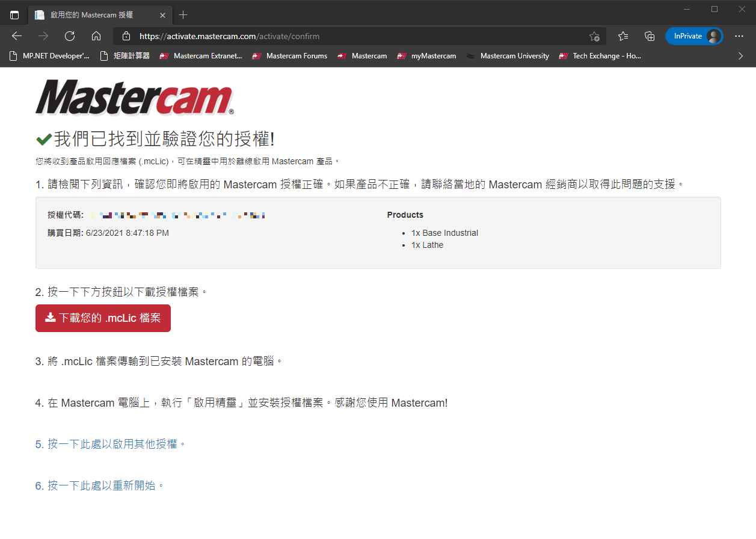Open a new browser tab
Screen dimensions: 756x539
183,15
